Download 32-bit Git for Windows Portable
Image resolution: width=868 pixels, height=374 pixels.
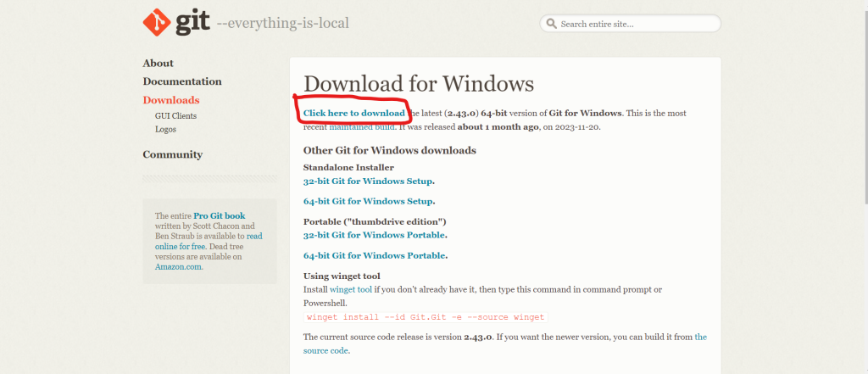(x=374, y=235)
